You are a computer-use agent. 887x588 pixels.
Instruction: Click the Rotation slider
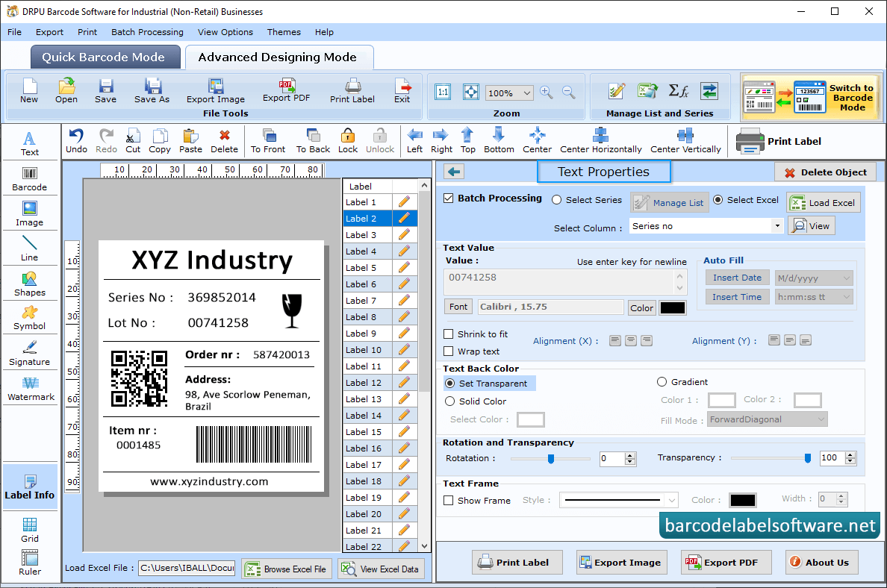pyautogui.click(x=550, y=458)
